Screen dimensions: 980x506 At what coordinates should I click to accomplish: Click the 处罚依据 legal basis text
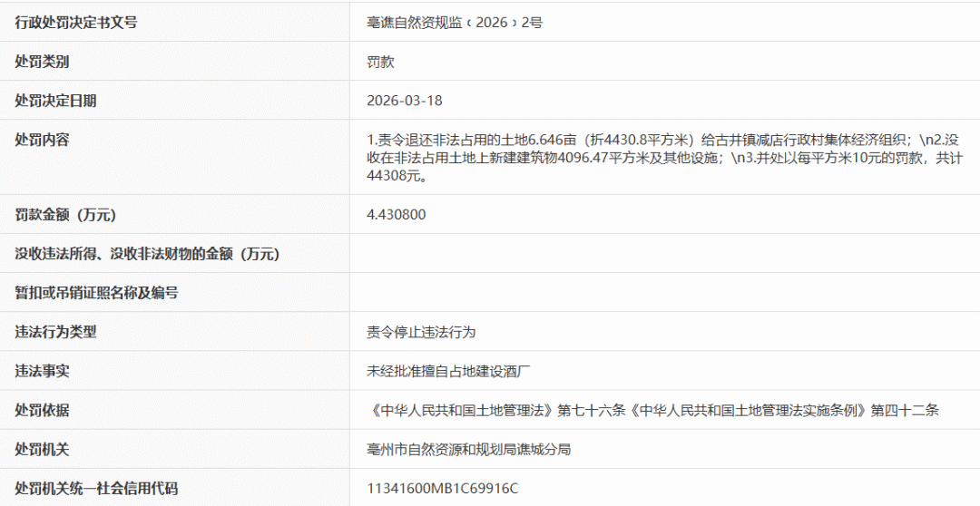652,410
